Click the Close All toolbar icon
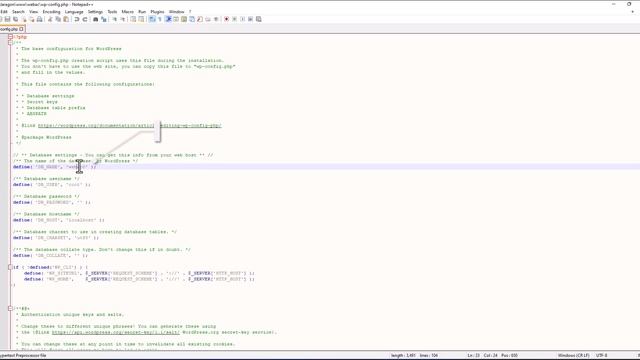Image resolution: width=640 pixels, height=360 pixels. point(31,19)
